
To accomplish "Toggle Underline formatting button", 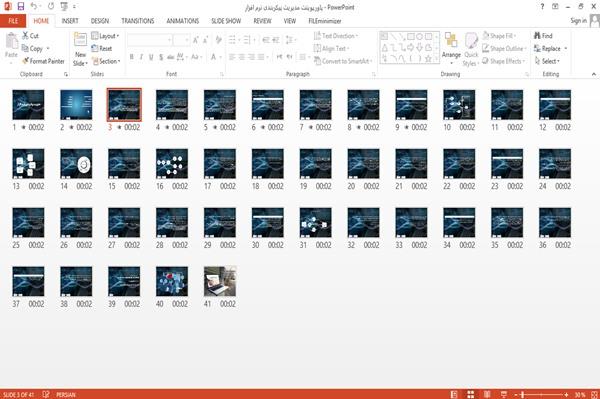I will (151, 57).
